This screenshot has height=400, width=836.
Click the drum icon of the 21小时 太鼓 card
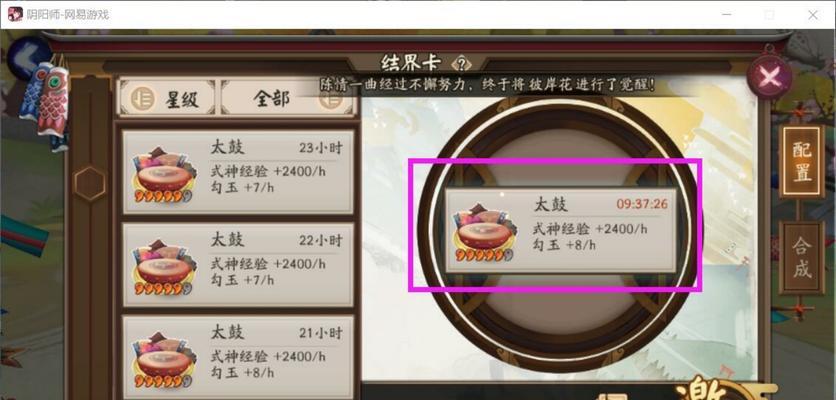[x=163, y=359]
